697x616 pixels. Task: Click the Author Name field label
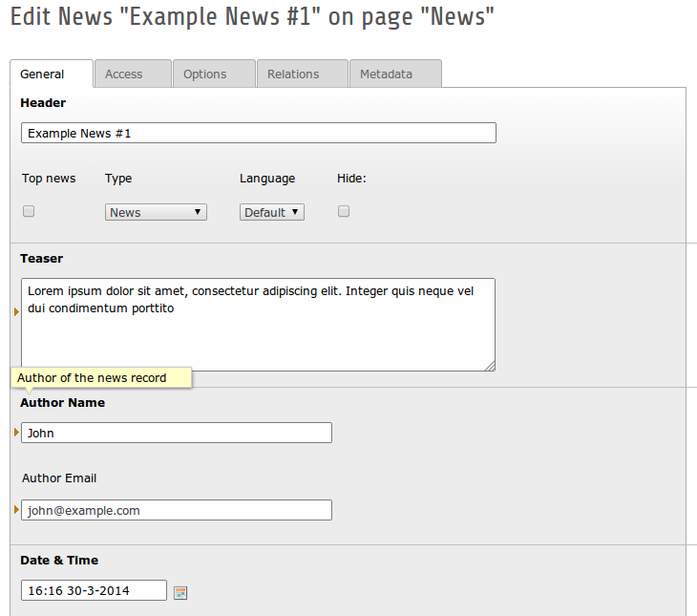[63, 402]
